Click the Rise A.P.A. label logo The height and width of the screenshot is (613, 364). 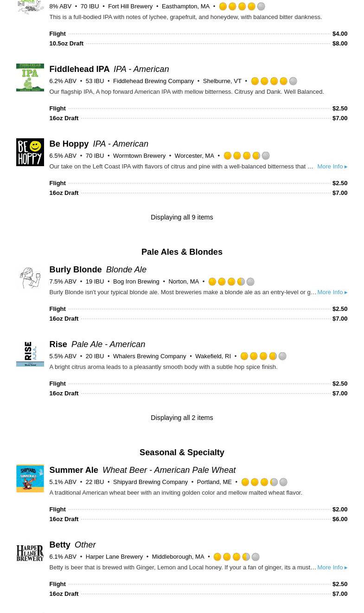point(30,354)
